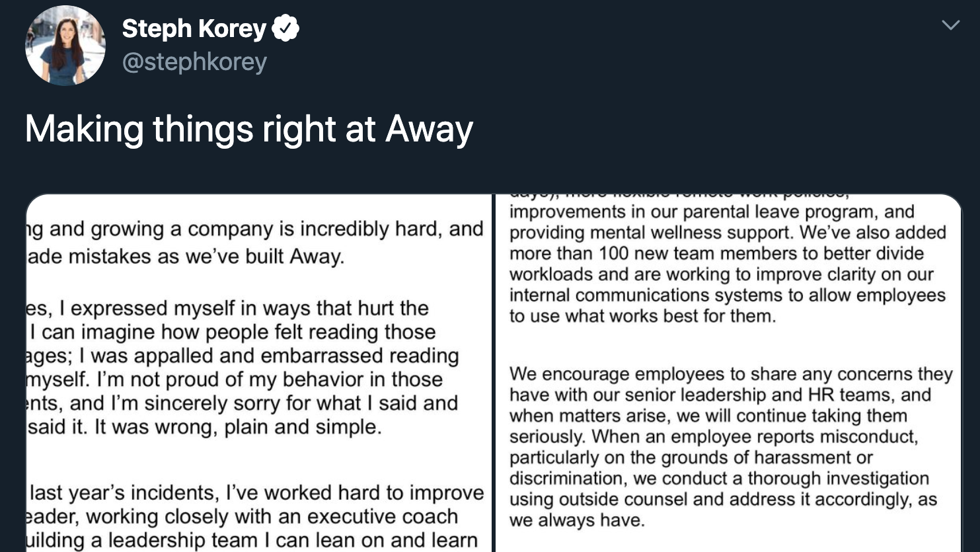Click the 'last year's incidents' paragraph
The image size is (980, 552).
point(255,517)
